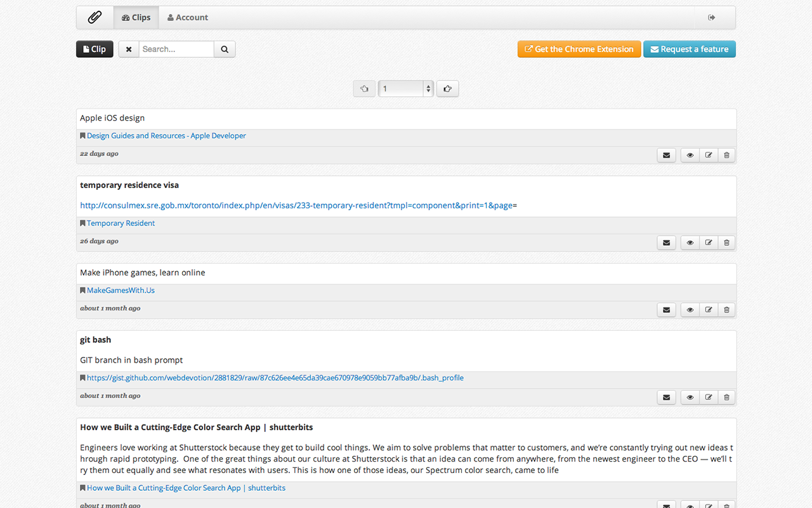Click the Request a feature button
The height and width of the screenshot is (508, 812).
pyautogui.click(x=690, y=50)
